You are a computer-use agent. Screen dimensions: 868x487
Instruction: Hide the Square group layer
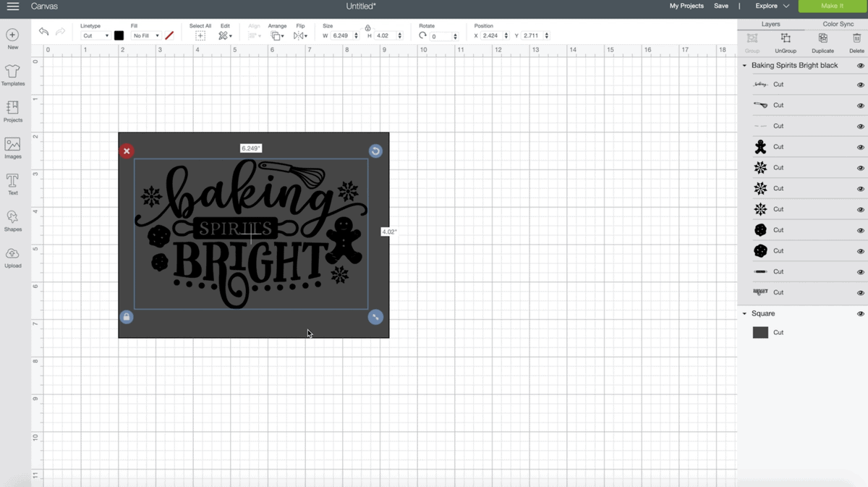click(x=861, y=314)
